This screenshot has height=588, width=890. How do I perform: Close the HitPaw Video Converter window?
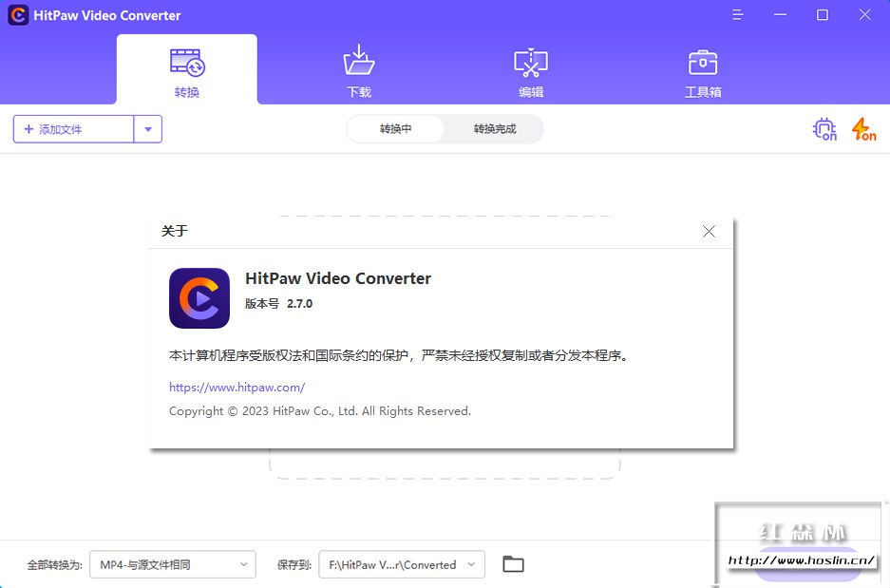click(864, 15)
